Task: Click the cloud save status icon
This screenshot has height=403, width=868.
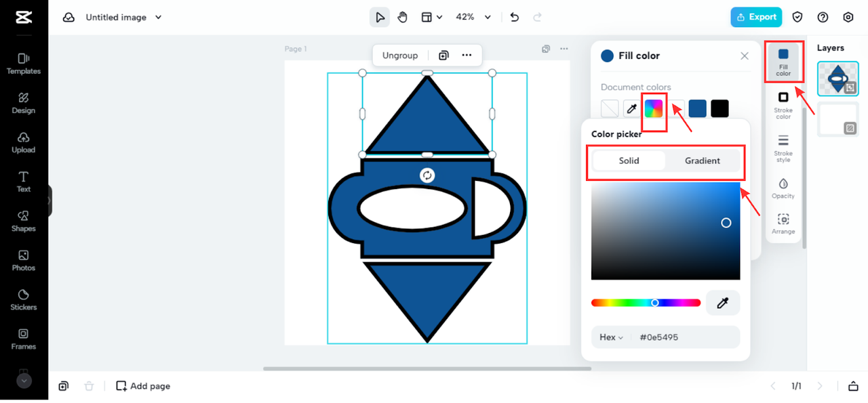Action: coord(68,18)
